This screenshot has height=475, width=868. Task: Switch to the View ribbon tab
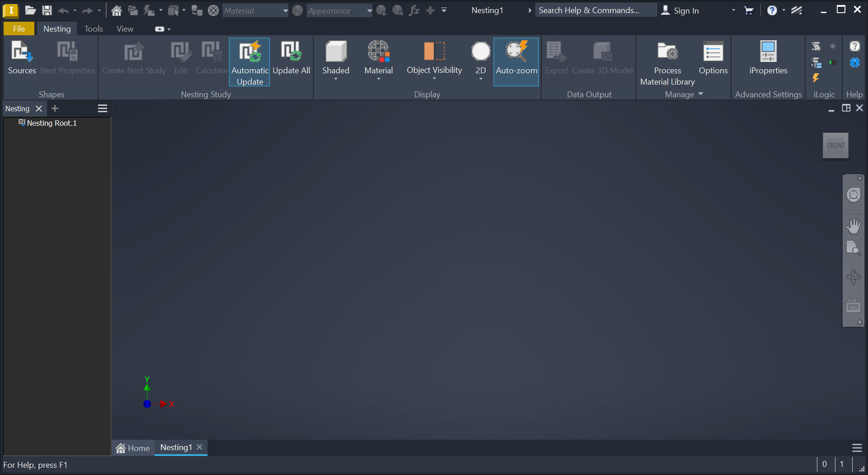pyautogui.click(x=125, y=28)
